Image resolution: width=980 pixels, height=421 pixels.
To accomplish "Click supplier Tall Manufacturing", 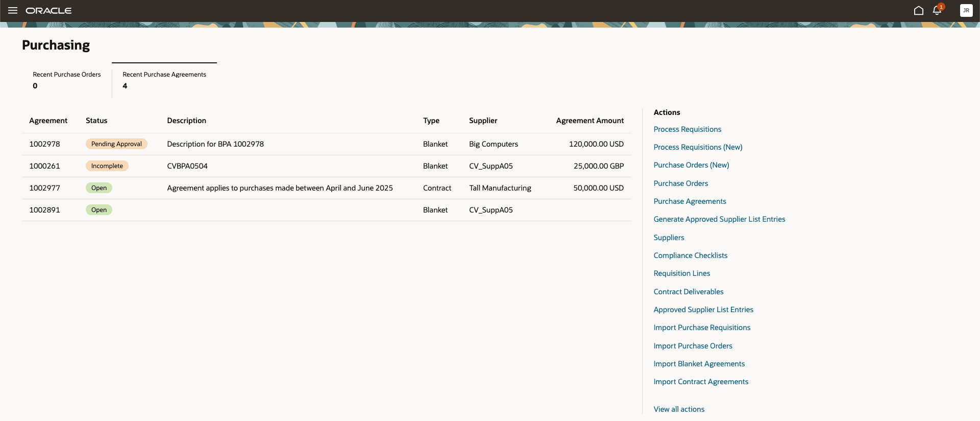I will (500, 188).
